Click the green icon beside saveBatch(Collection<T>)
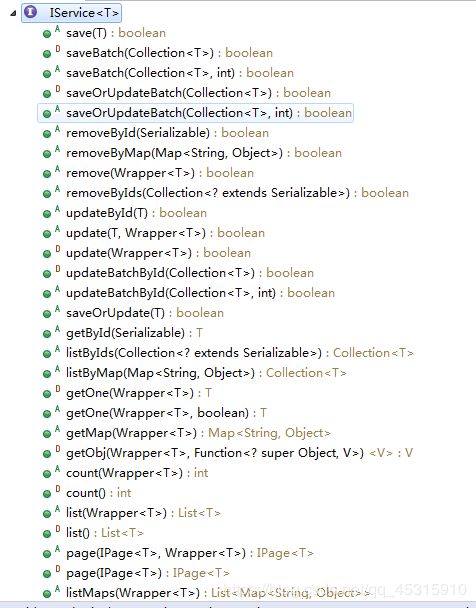The height and width of the screenshot is (608, 476). (47, 54)
